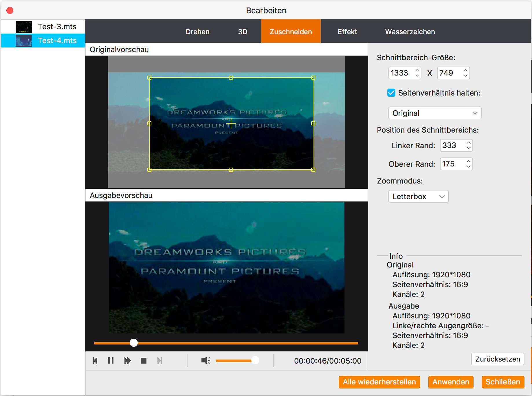Image resolution: width=532 pixels, height=396 pixels.
Task: Toggle Seitenverhältnis halten checkbox
Action: [391, 93]
